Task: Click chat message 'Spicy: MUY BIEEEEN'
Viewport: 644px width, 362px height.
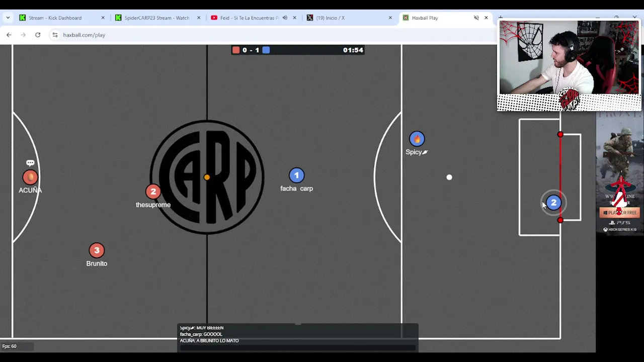Action: point(201,328)
